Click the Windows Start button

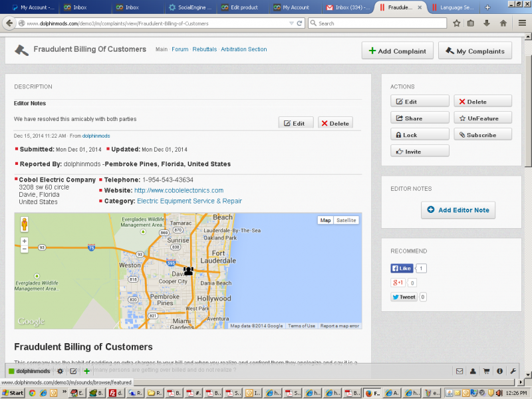point(13,393)
